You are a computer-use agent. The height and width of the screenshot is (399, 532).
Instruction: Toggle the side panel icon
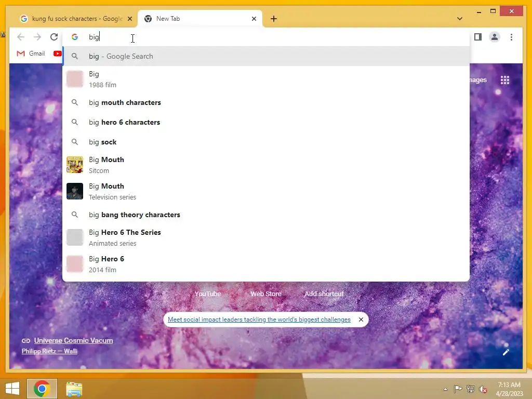point(478,37)
